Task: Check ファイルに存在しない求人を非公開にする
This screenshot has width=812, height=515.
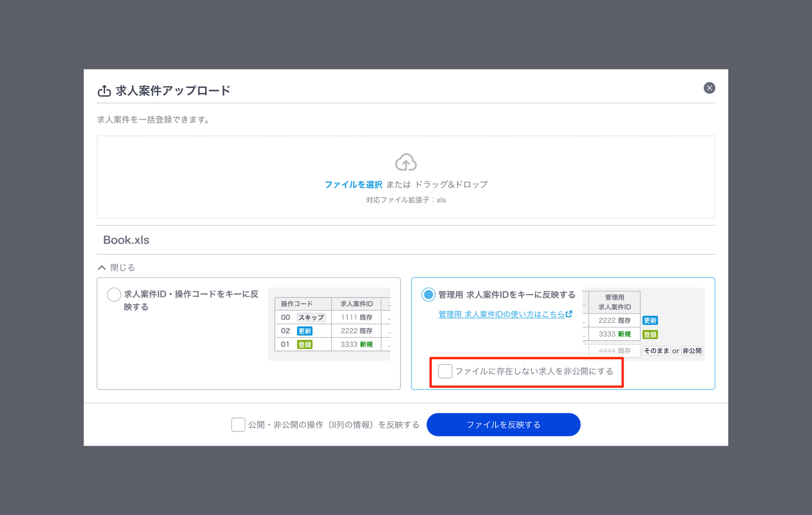Action: (445, 371)
